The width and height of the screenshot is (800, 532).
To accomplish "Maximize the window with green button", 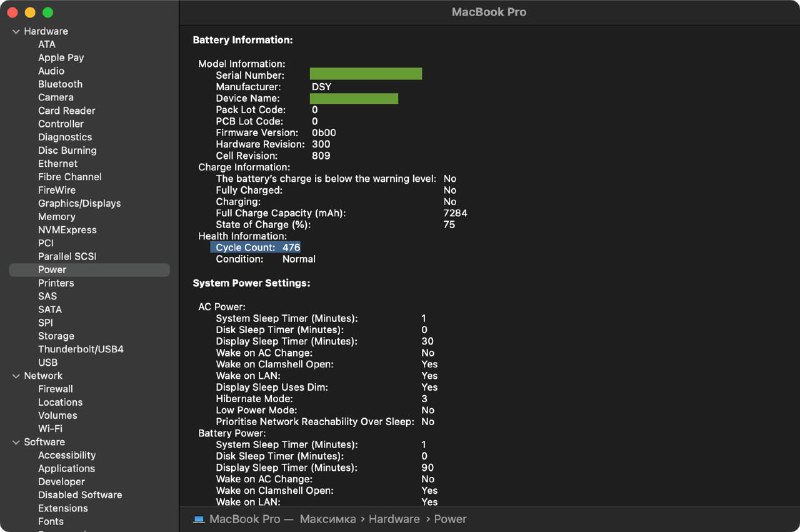I will point(47,13).
